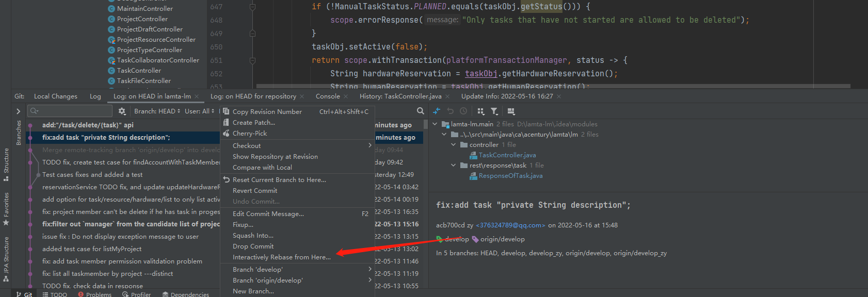The image size is (868, 297).
Task: Click the commit log search field
Action: (x=72, y=111)
